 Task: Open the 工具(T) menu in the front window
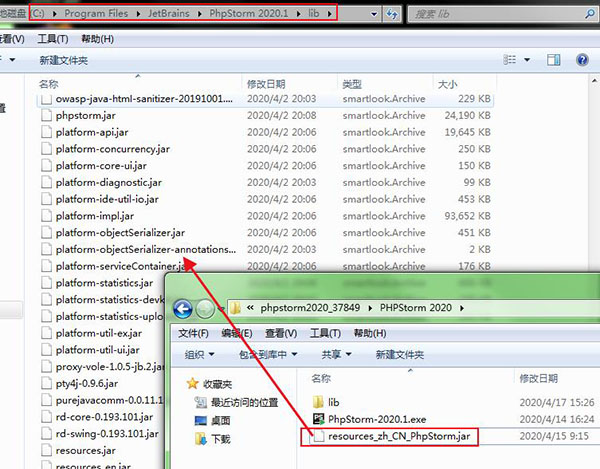[325, 334]
